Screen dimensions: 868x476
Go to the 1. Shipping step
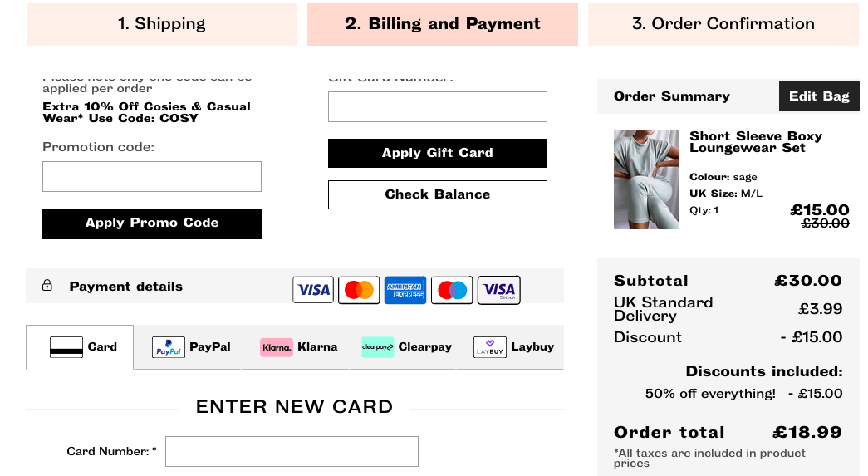tap(162, 24)
